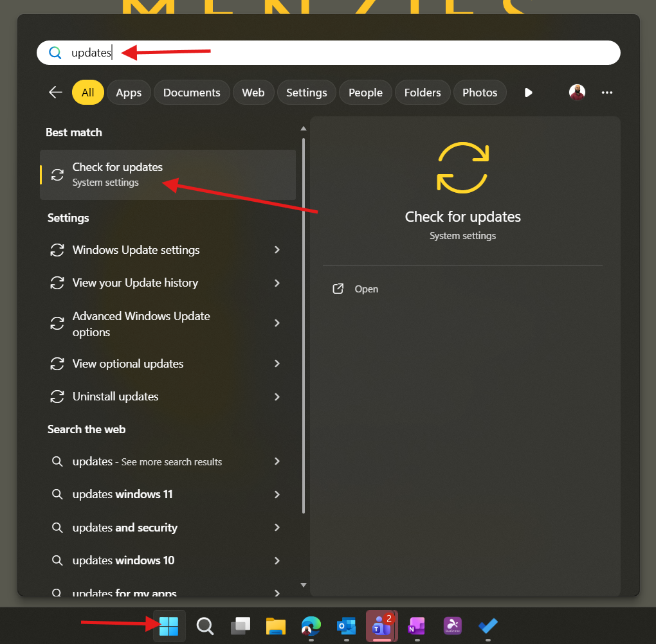Switch to the Documents filter tab
The height and width of the screenshot is (644, 656).
point(192,93)
